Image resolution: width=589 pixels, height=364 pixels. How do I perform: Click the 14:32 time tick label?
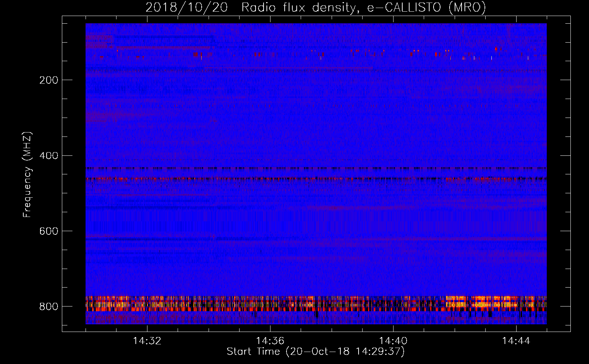147,341
